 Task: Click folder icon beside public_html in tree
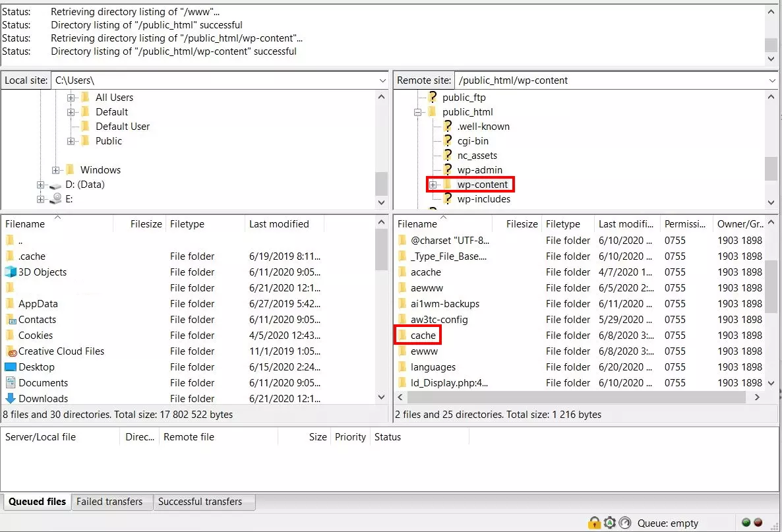(x=433, y=111)
